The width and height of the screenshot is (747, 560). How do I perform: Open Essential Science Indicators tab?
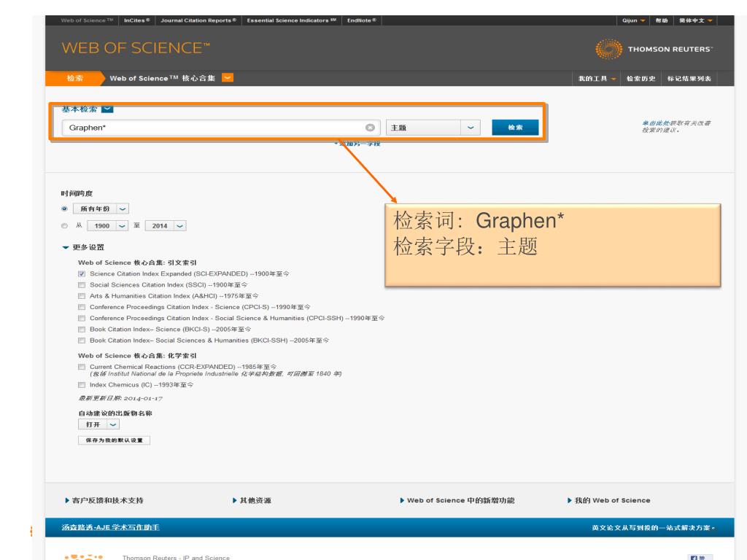[x=292, y=20]
